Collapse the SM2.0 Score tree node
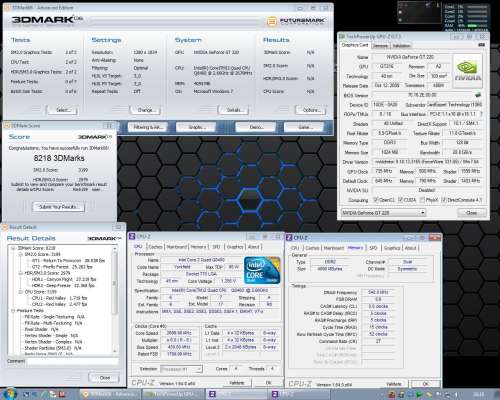The height and width of the screenshot is (400, 500). [20, 254]
